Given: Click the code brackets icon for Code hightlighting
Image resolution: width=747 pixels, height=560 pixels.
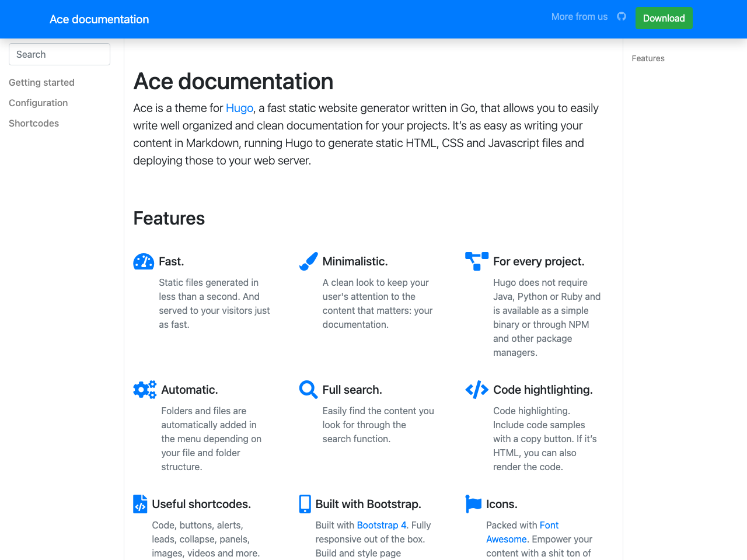Looking at the screenshot, I should pyautogui.click(x=476, y=389).
